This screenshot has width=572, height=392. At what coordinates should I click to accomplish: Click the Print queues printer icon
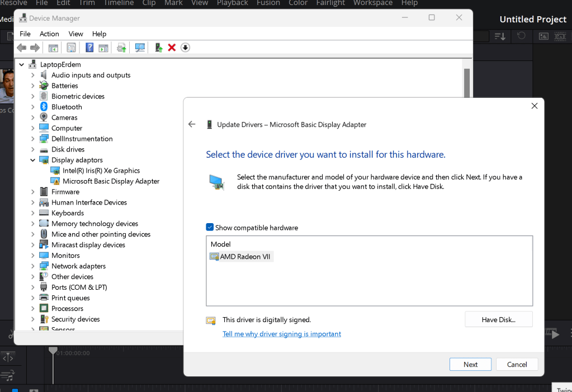[x=44, y=298]
